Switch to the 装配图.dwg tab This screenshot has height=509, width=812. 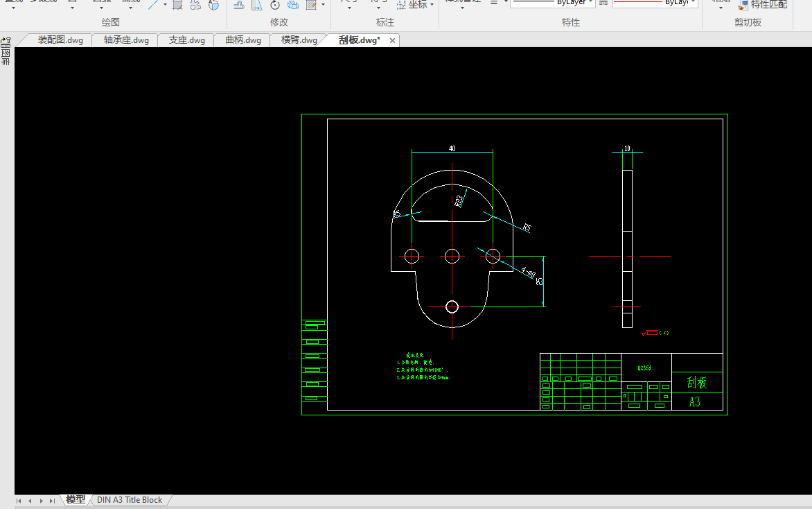point(60,40)
